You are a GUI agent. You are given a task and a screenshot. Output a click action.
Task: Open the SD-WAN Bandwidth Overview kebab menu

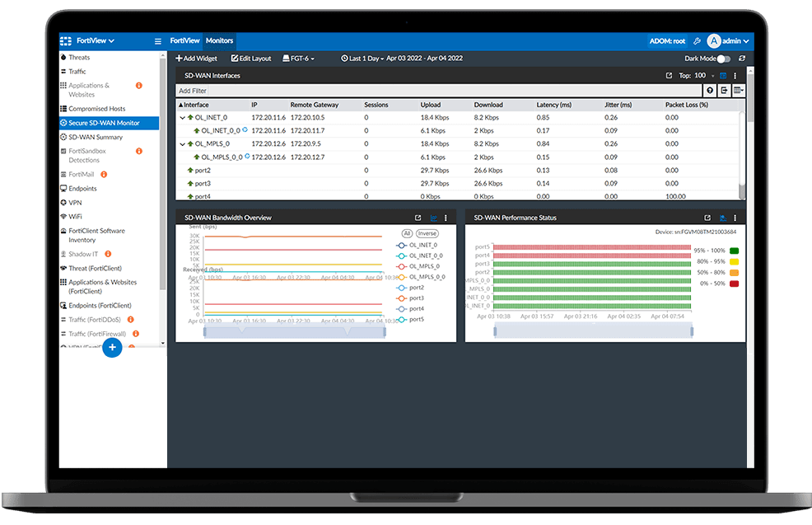point(446,218)
